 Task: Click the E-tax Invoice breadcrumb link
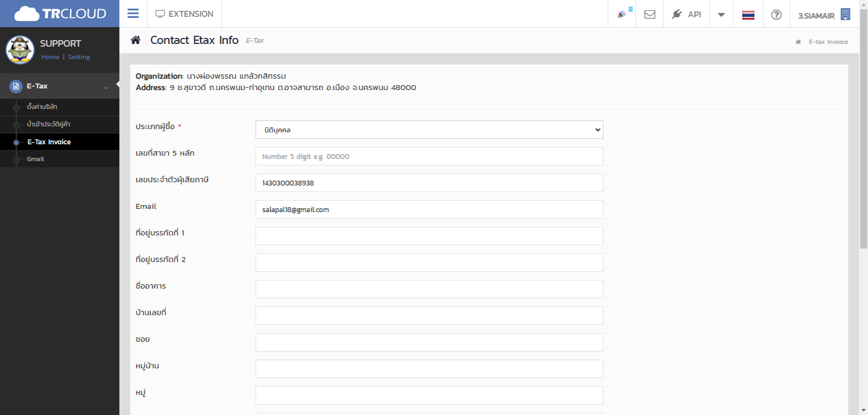(828, 42)
